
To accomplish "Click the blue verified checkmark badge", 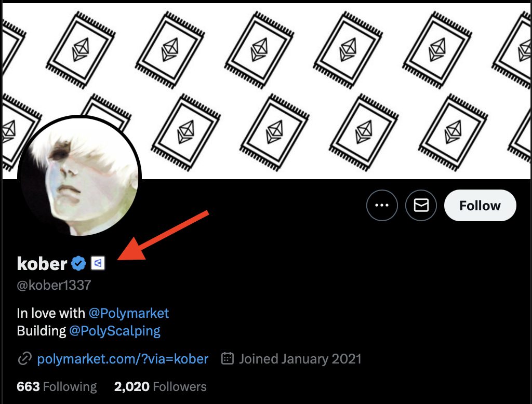I will click(78, 264).
